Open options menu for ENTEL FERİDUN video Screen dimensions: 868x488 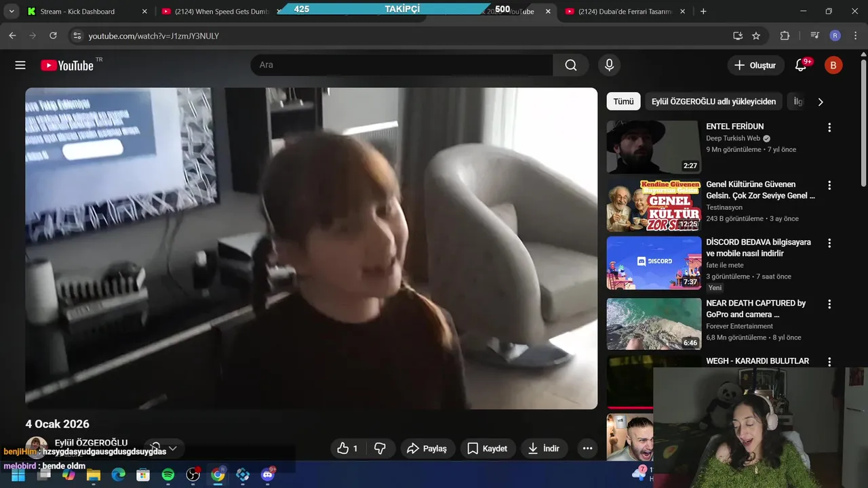[829, 127]
